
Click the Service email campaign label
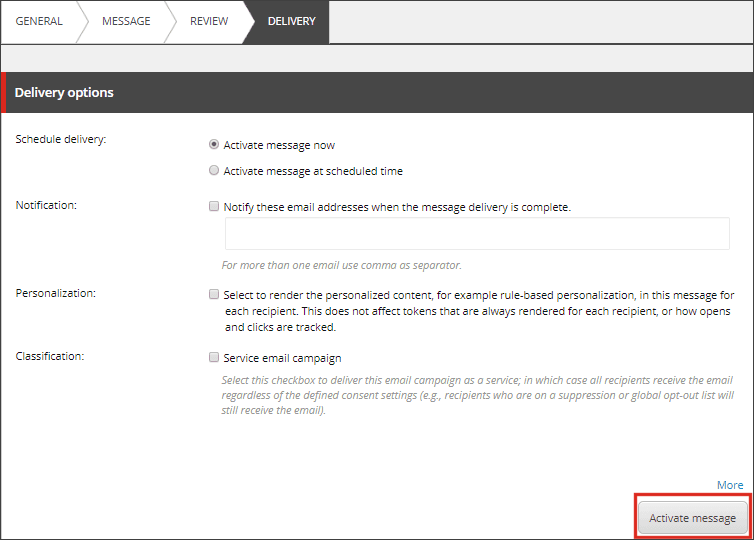282,358
